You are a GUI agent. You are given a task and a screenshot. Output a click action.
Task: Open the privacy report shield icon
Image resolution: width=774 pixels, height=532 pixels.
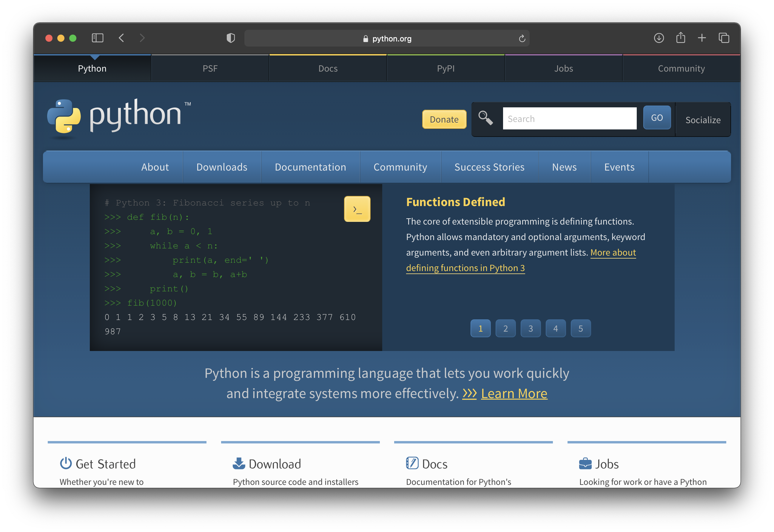231,38
